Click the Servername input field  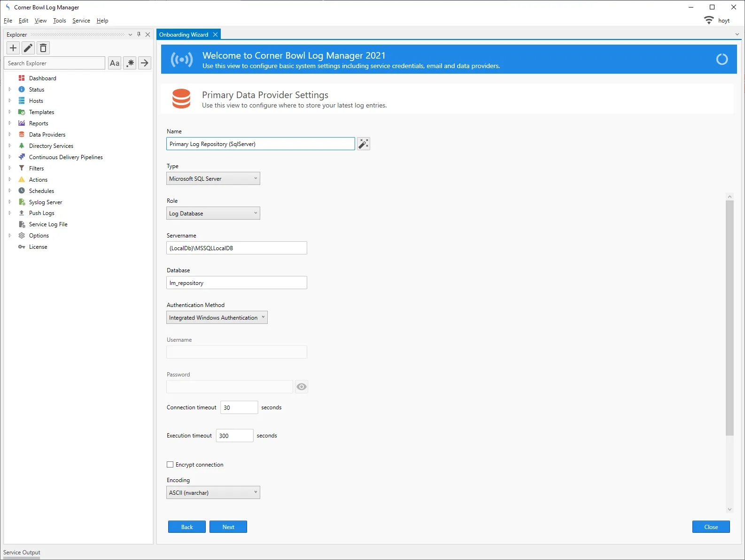pos(237,248)
